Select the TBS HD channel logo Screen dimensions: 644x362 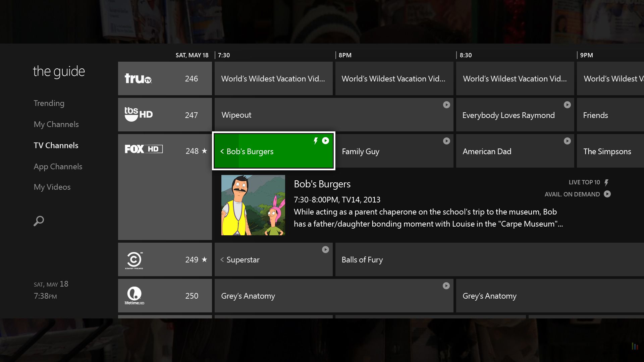coord(138,114)
